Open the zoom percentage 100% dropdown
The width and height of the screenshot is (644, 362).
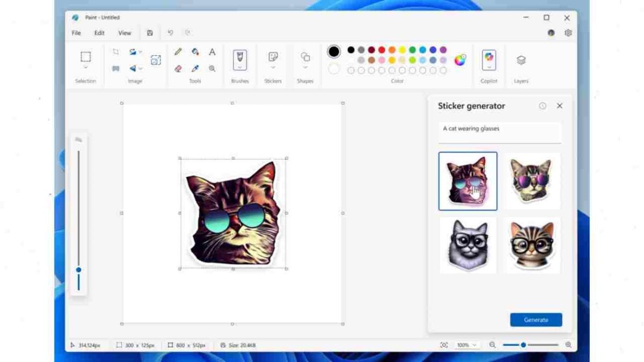pos(466,345)
